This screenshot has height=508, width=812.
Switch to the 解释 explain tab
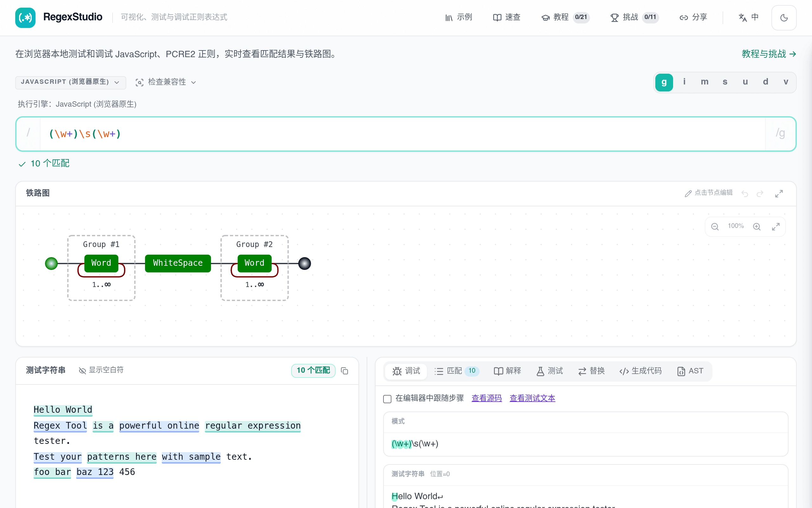(507, 371)
